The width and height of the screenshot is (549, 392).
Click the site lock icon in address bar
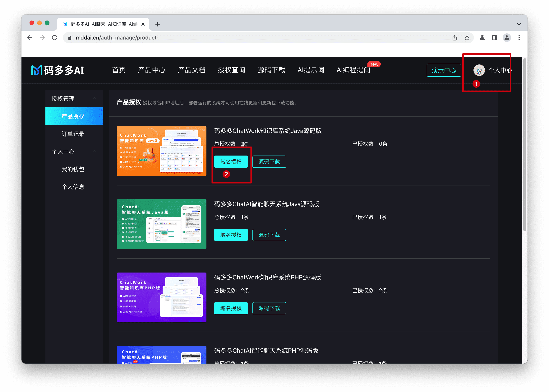pyautogui.click(x=70, y=38)
